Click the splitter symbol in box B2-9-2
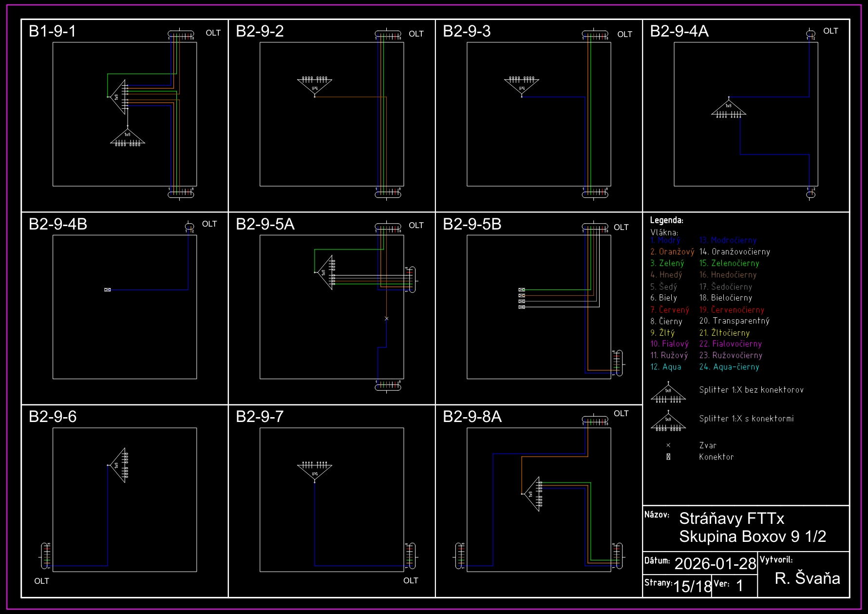The image size is (868, 614). (315, 86)
